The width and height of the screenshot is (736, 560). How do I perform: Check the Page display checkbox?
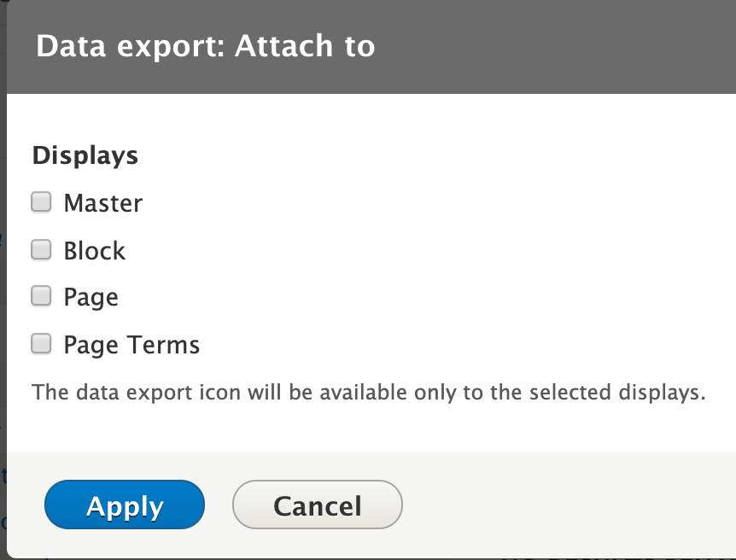coord(41,296)
